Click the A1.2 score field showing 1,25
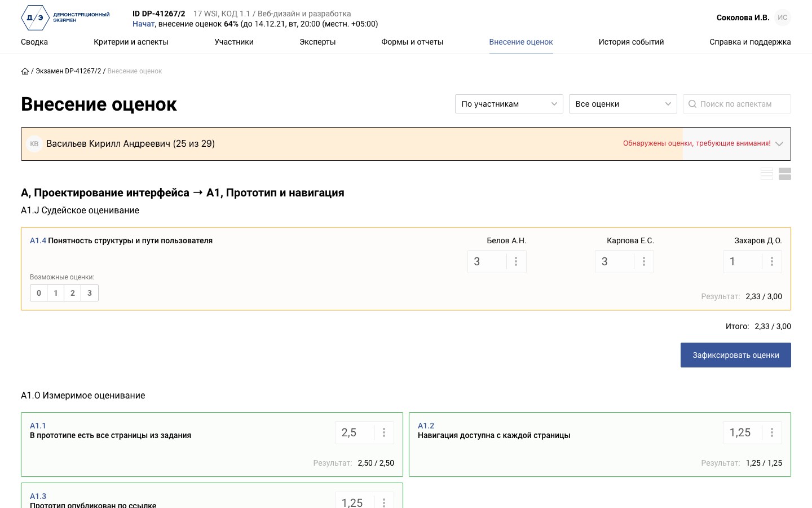 [743, 432]
